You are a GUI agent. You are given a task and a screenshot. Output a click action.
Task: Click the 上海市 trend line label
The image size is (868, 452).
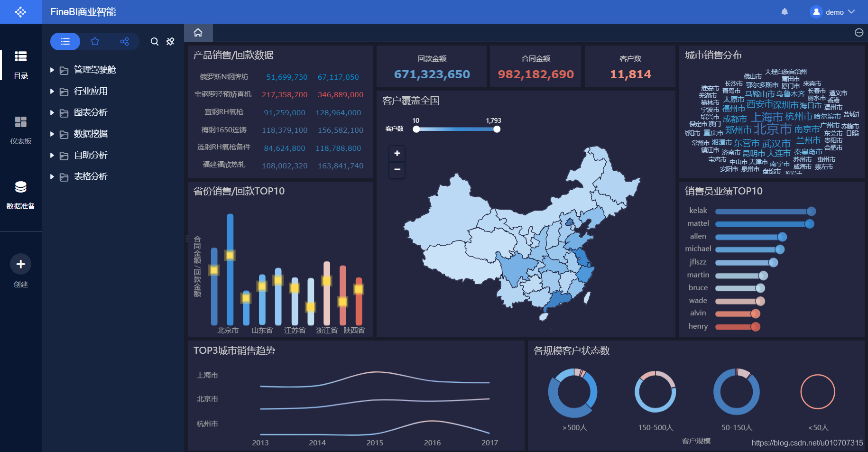pyautogui.click(x=207, y=375)
